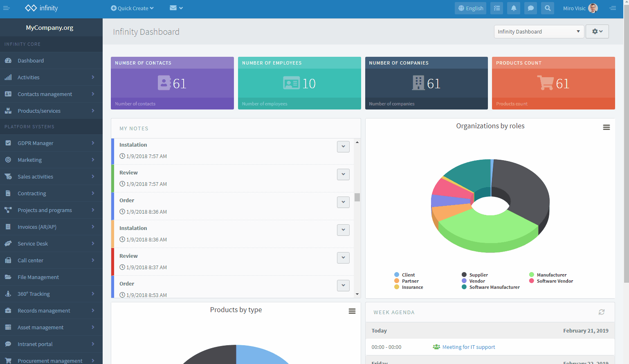This screenshot has width=629, height=364.
Task: Open Products by type chart menu
Action: [x=352, y=311]
